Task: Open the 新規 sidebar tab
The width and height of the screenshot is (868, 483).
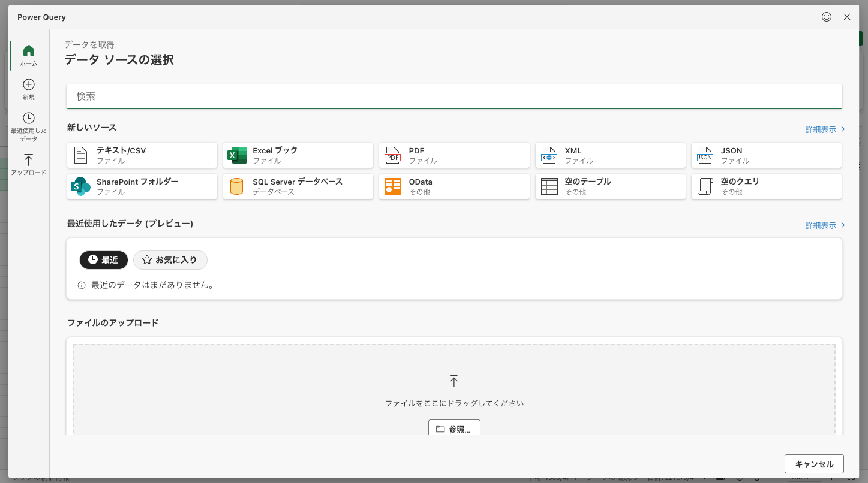Action: click(29, 89)
